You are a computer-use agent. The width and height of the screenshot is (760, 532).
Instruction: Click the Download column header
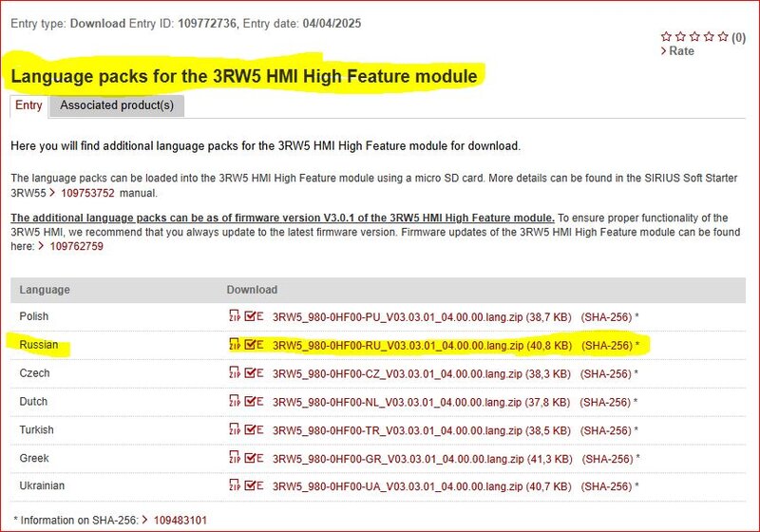point(252,290)
